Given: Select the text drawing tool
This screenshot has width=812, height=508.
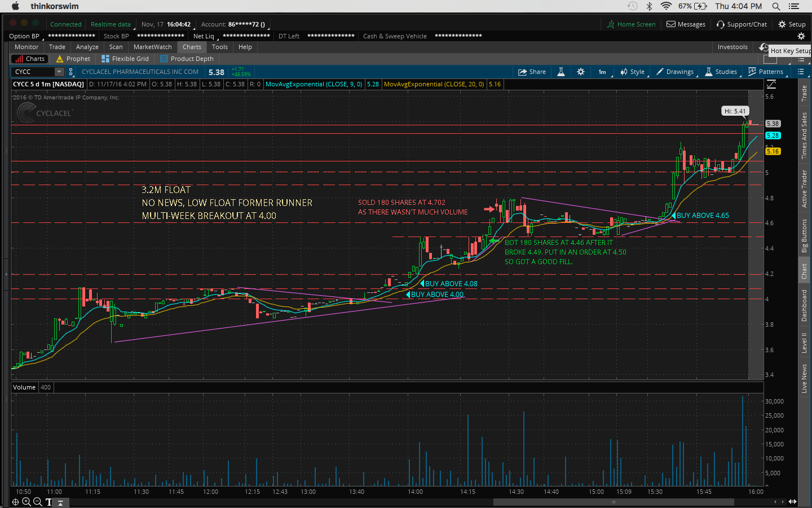Looking at the screenshot, I should tap(48, 502).
